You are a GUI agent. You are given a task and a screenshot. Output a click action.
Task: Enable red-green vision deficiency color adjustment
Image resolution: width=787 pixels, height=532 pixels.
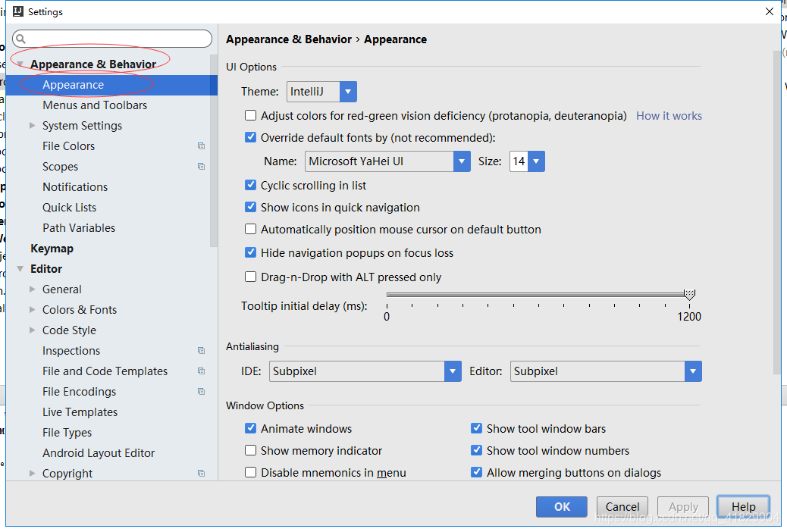point(250,115)
